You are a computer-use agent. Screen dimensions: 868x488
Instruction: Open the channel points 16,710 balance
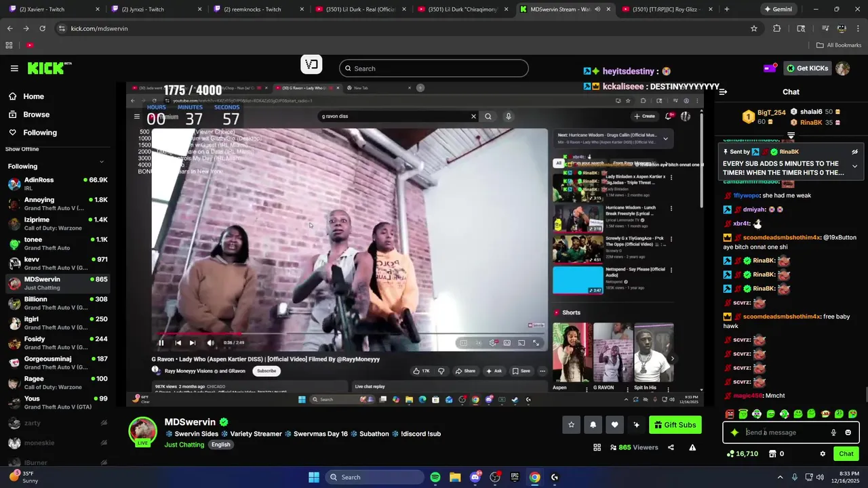click(742, 454)
